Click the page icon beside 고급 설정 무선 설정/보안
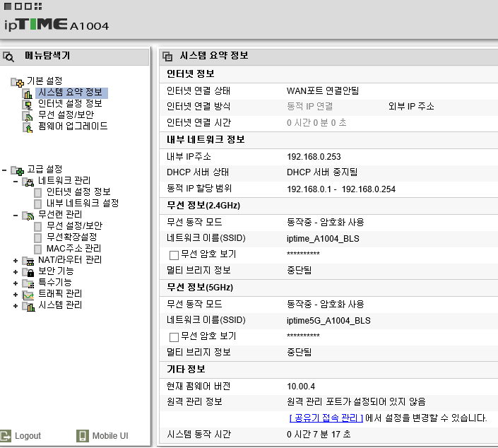Screen dimensions: 498x448 [38, 227]
